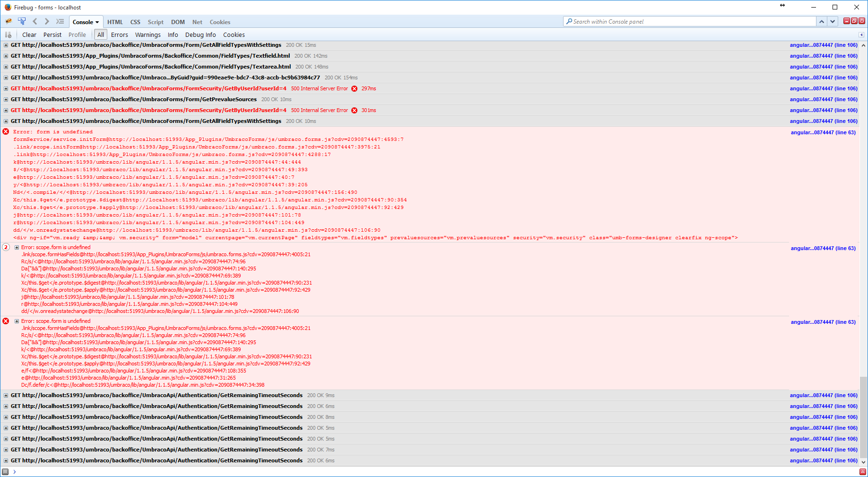Open angular line 106 link for GetPrevalueSources
The image size is (868, 477).
(824, 99)
